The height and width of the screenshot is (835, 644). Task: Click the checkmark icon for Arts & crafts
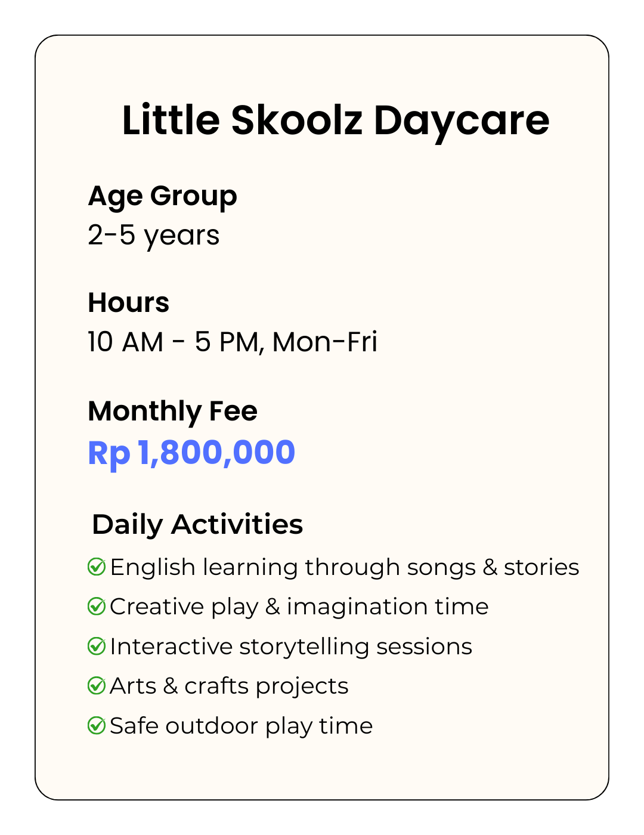[x=97, y=686]
